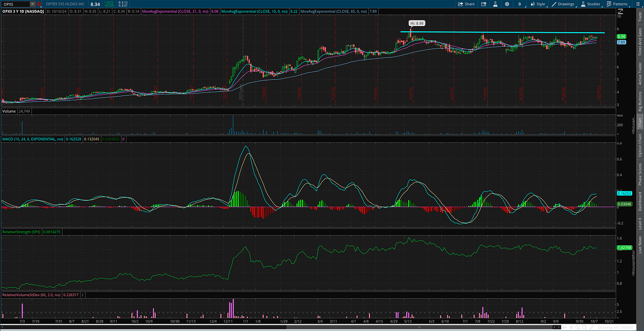Open the Drawings tools menu
The width and height of the screenshot is (644, 331).
point(563,4)
